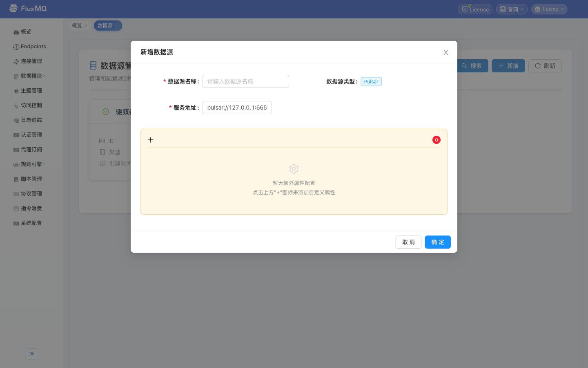Click the red property count badge

[436, 140]
